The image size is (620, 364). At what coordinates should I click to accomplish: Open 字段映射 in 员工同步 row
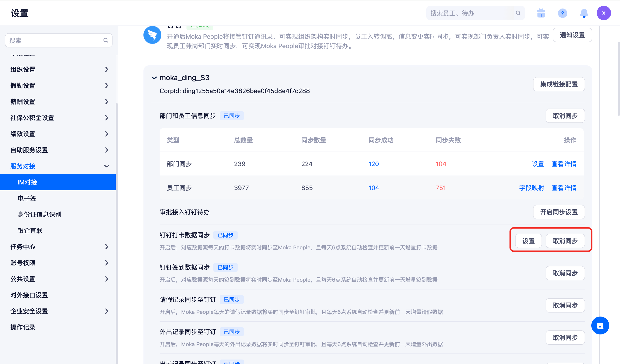tap(531, 188)
